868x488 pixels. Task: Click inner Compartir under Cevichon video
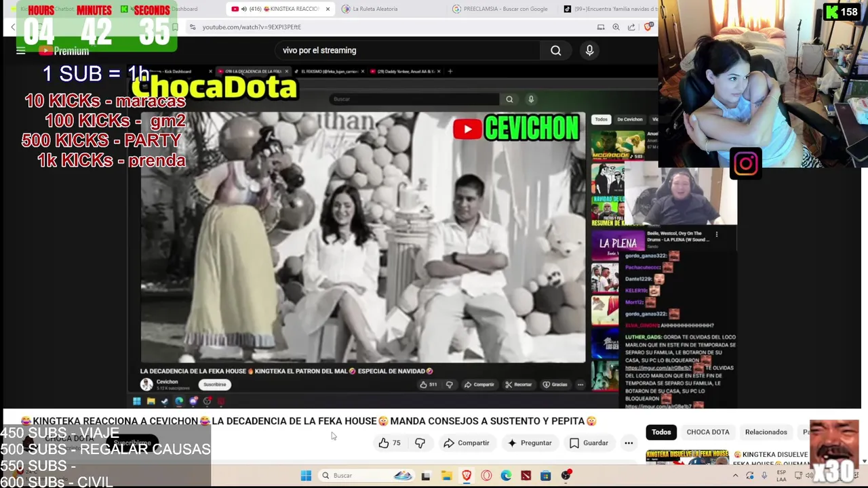[x=479, y=384]
